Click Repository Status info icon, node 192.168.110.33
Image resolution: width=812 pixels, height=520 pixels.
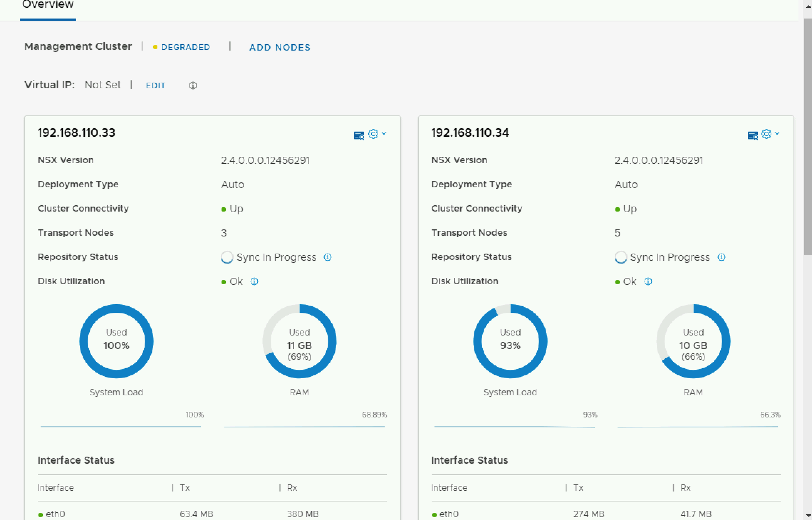[328, 257]
